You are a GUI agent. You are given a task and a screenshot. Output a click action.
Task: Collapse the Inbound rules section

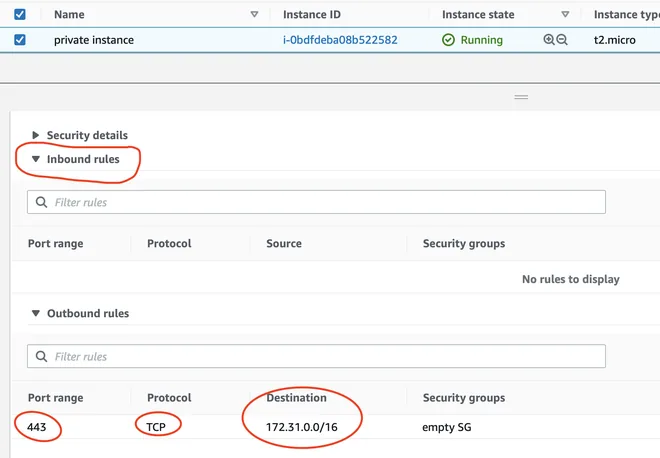(x=36, y=159)
